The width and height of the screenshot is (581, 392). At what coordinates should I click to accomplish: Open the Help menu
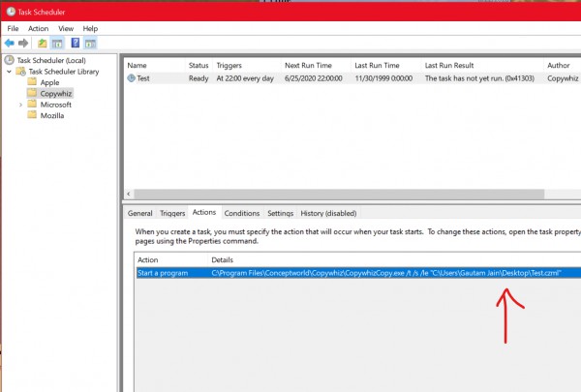pyautogui.click(x=90, y=28)
